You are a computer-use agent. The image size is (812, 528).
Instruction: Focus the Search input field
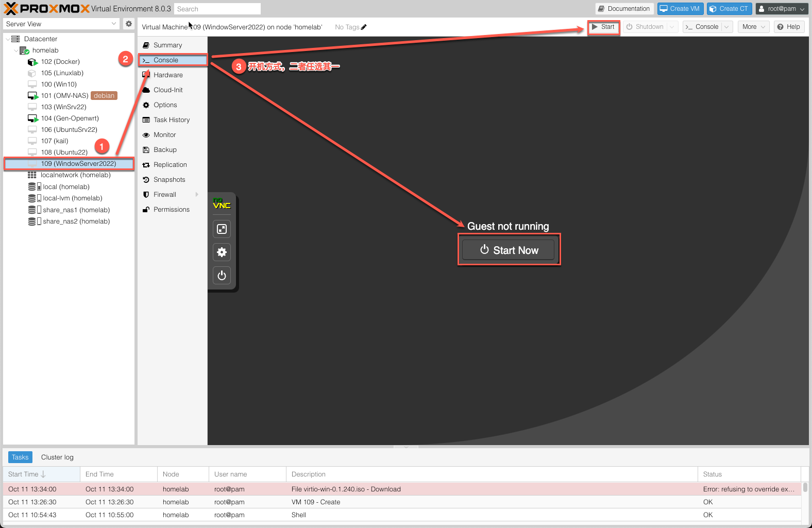pyautogui.click(x=217, y=9)
